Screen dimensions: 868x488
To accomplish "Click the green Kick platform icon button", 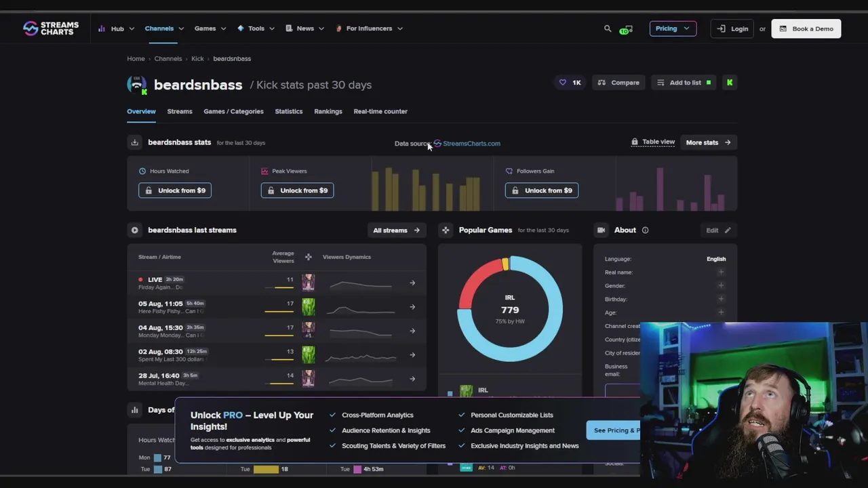I will click(x=730, y=83).
